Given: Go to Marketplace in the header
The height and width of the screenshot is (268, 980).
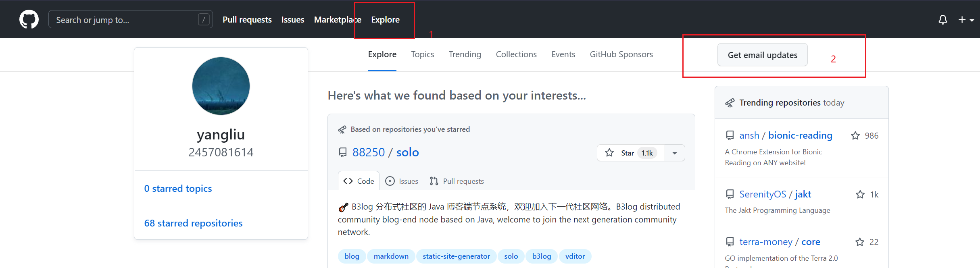Looking at the screenshot, I should [338, 19].
